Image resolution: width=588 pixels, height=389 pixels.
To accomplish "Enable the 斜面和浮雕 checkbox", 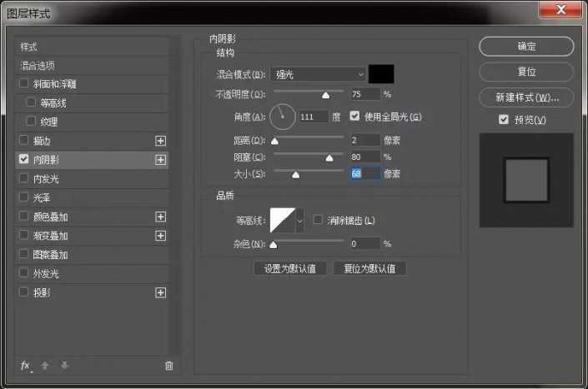I will pyautogui.click(x=23, y=83).
